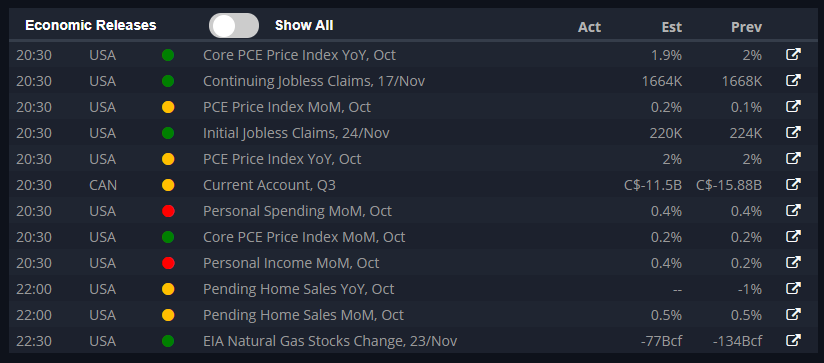
Task: Toggle the Show All switch
Action: (234, 26)
